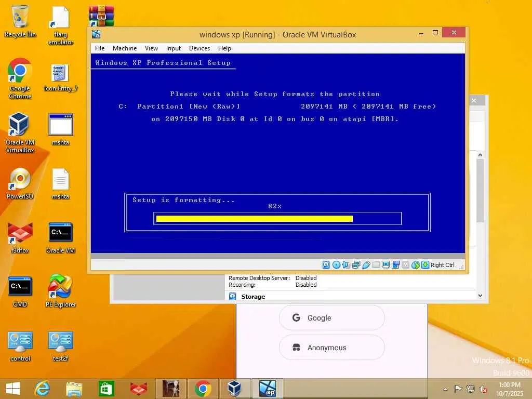Switch to the figure thumbnail app on taskbar
The height and width of the screenshot is (399, 532).
click(x=170, y=389)
